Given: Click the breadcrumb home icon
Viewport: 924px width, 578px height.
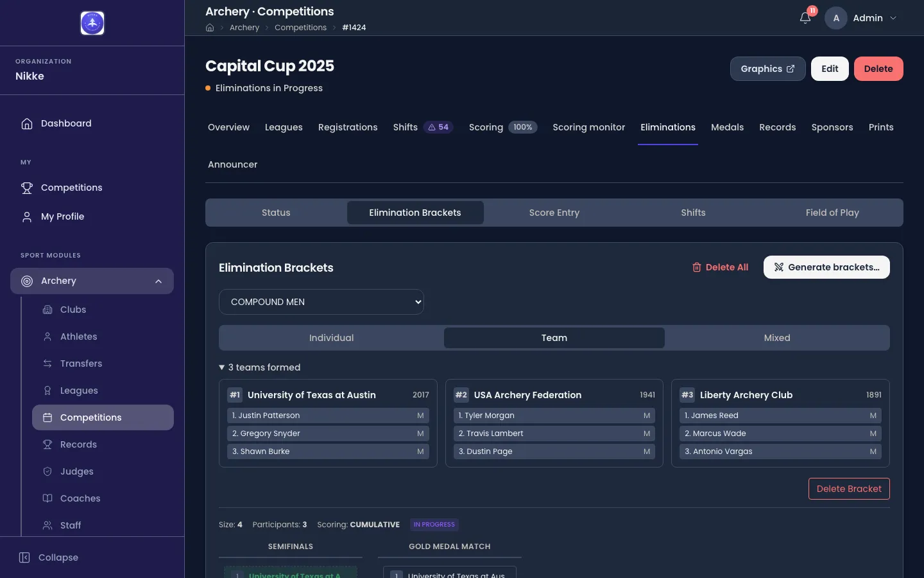Looking at the screenshot, I should tap(210, 28).
